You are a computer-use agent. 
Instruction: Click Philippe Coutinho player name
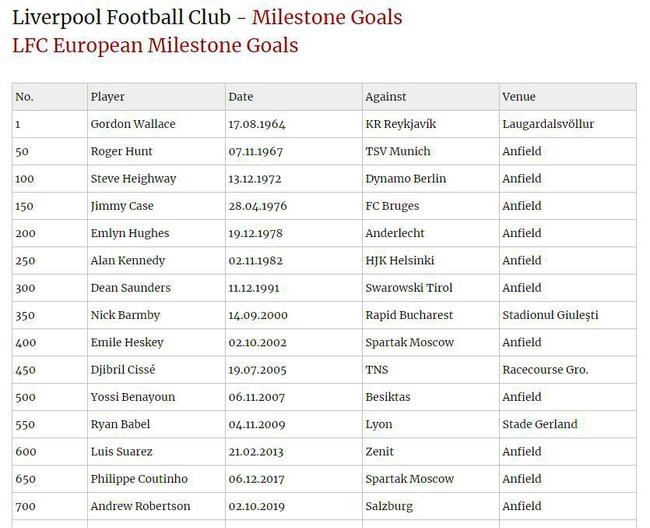(139, 479)
